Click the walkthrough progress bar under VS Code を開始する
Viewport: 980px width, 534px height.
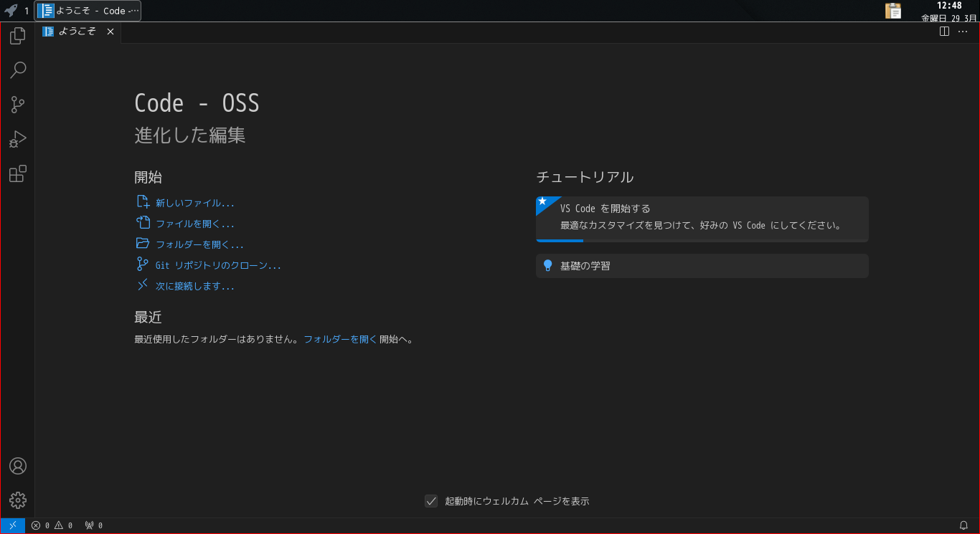pos(702,241)
